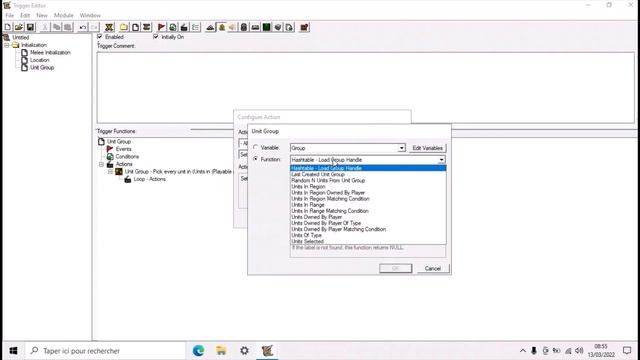Screen dimensions: 640x360
Task: Choose Units Selected option
Action: pos(368,241)
